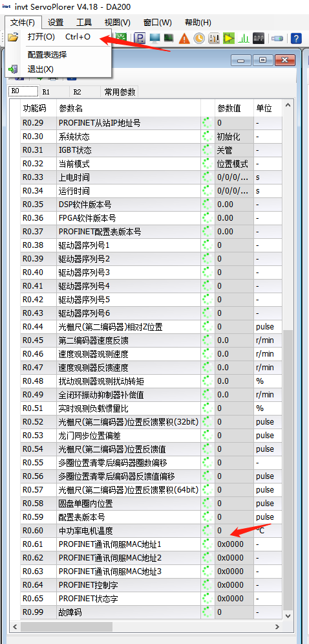Open the 工具 menu

pos(84,22)
